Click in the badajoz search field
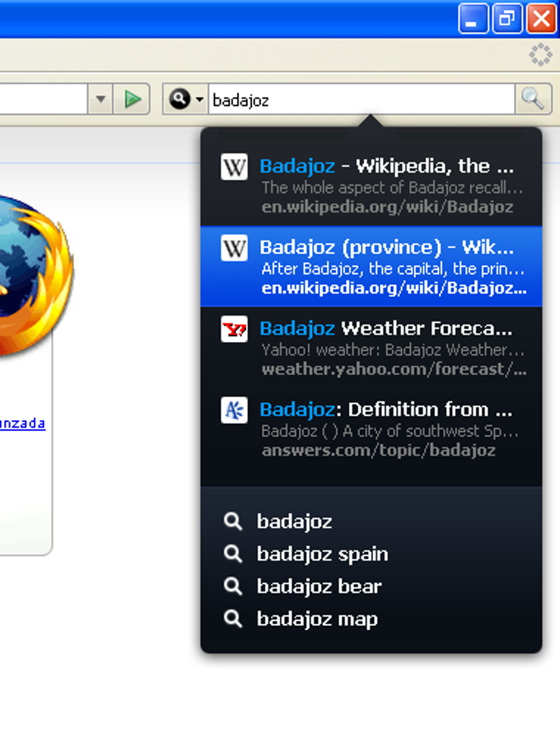The height and width of the screenshot is (745, 560). (x=362, y=99)
